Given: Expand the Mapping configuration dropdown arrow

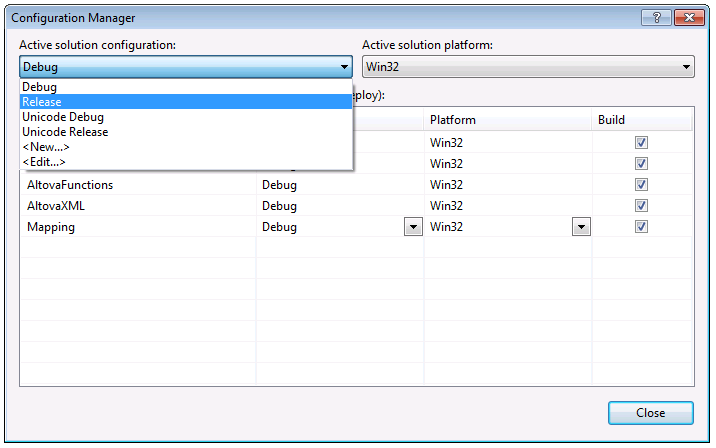Looking at the screenshot, I should coord(413,227).
